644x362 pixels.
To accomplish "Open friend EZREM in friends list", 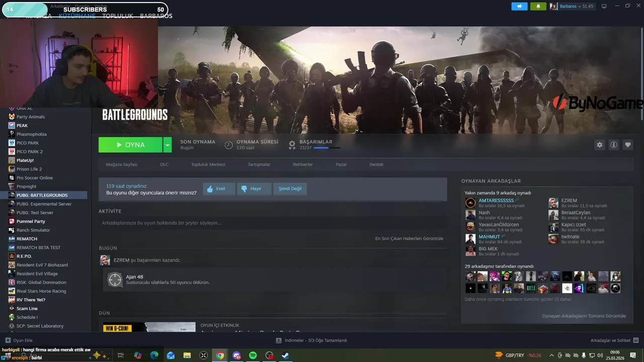I will 579,203.
